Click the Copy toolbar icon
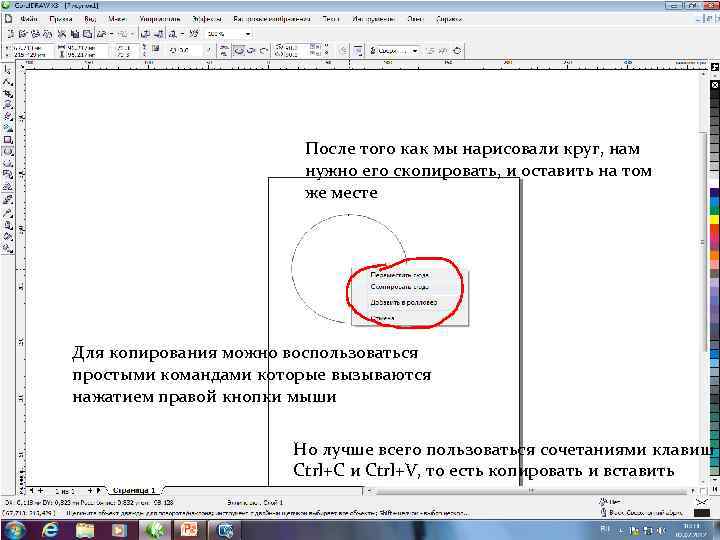The width and height of the screenshot is (720, 540). point(74,34)
